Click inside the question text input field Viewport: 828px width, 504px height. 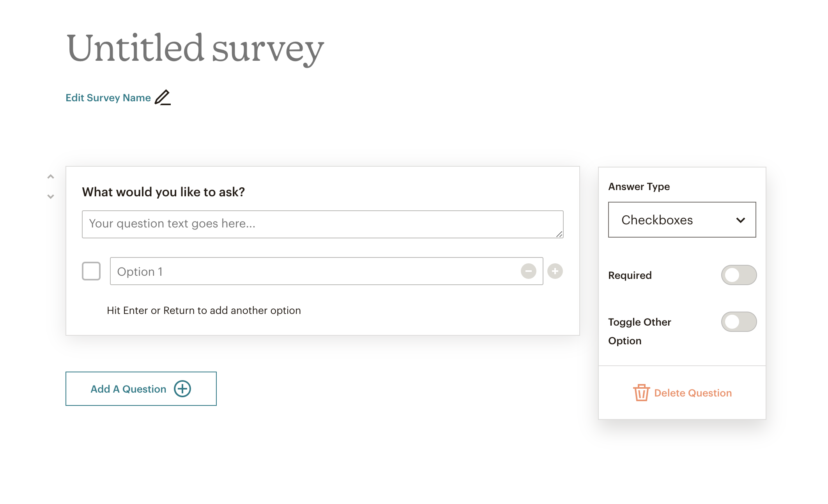pyautogui.click(x=322, y=224)
